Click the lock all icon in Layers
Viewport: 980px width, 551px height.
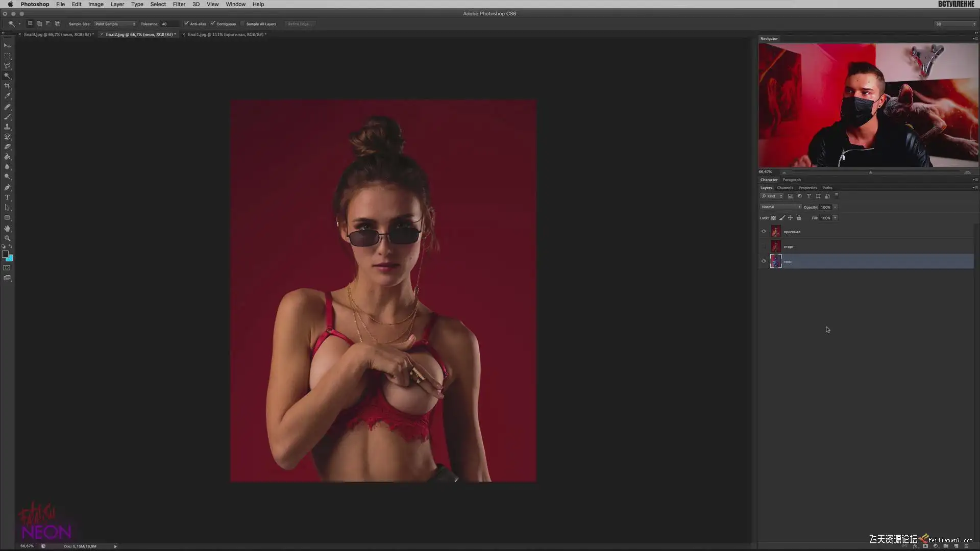pyautogui.click(x=799, y=218)
